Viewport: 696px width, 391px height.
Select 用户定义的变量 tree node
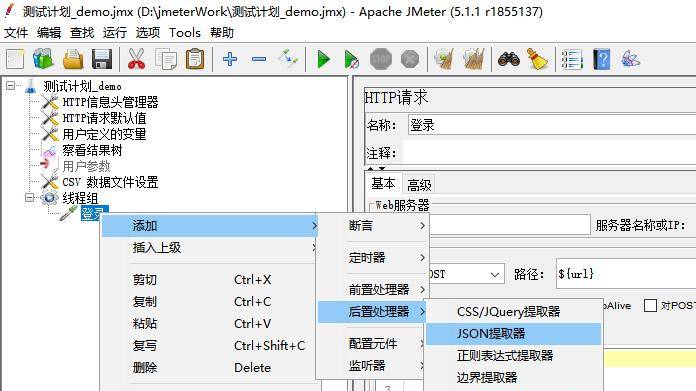[104, 134]
